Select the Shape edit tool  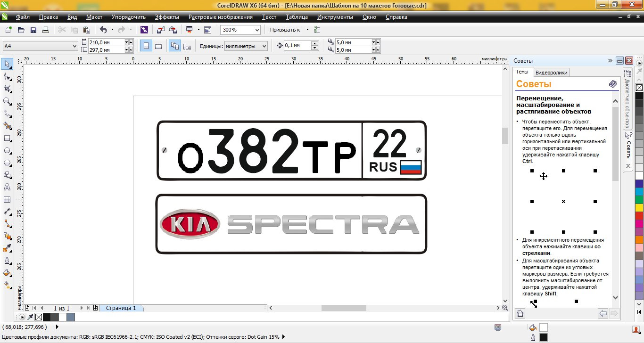(x=7, y=76)
